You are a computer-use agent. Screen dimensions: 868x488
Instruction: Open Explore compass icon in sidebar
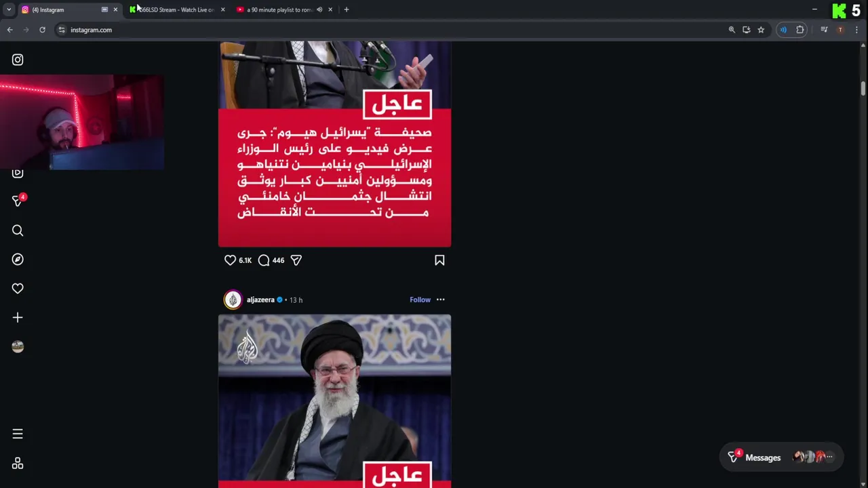coord(18,260)
